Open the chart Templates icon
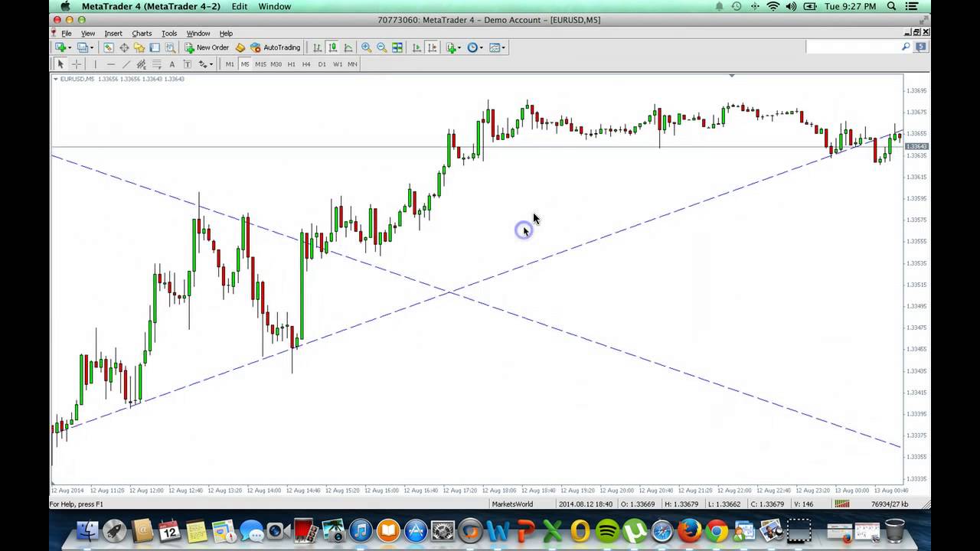This screenshot has width=980, height=551. point(495,47)
